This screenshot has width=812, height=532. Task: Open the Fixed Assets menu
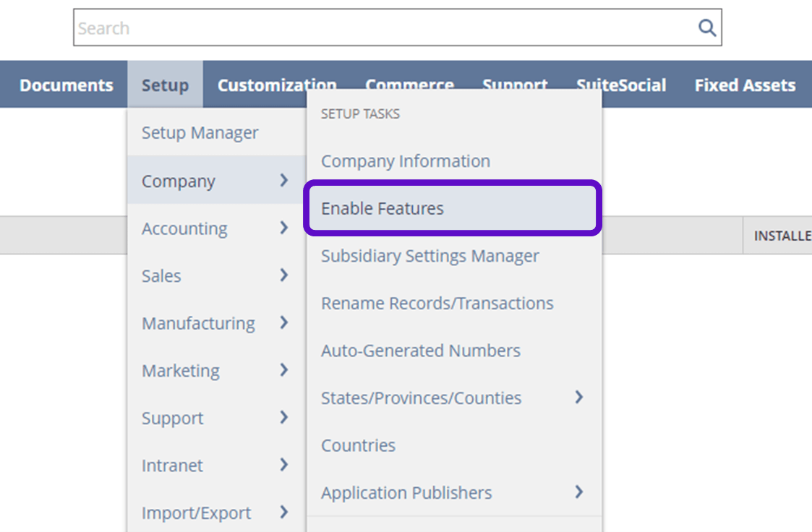[744, 84]
